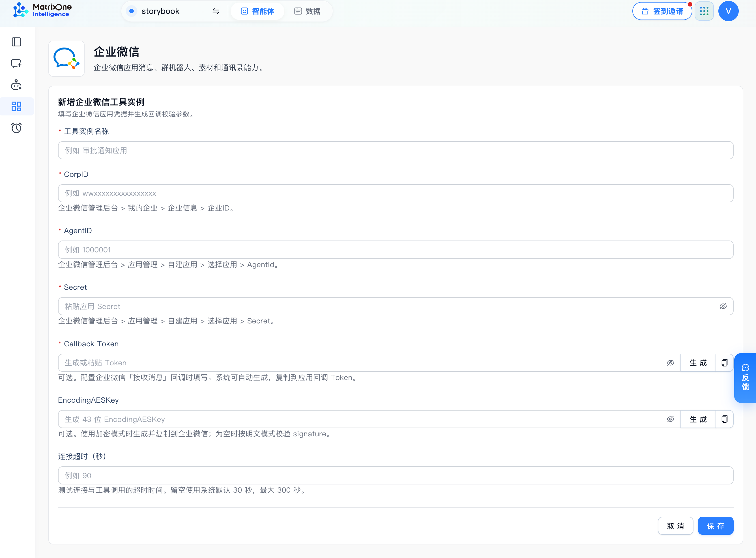This screenshot has height=558, width=756.
Task: Open the nine-dot apps grid menu
Action: [x=704, y=11]
